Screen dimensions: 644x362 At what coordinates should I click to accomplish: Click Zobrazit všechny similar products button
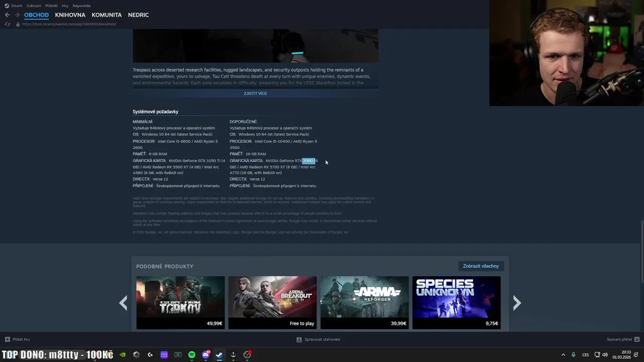(x=481, y=266)
